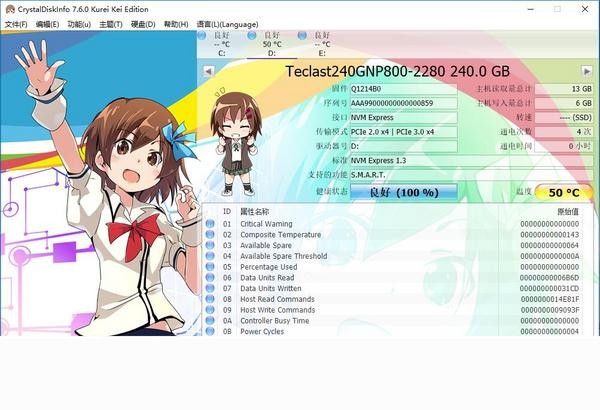Click status orb for Data Units Written row
Image resolution: width=600 pixels, height=410 pixels.
click(x=210, y=288)
